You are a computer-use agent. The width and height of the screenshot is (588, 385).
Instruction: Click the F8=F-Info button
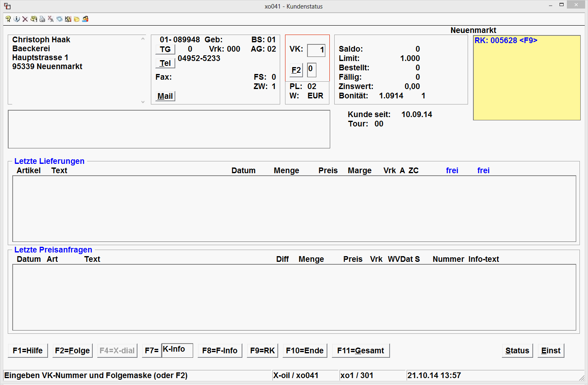220,350
